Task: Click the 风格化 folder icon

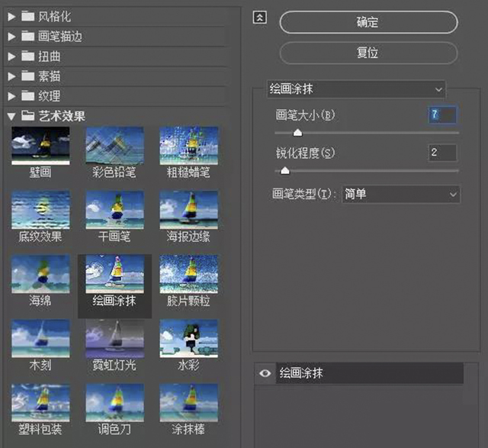Action: pos(27,16)
